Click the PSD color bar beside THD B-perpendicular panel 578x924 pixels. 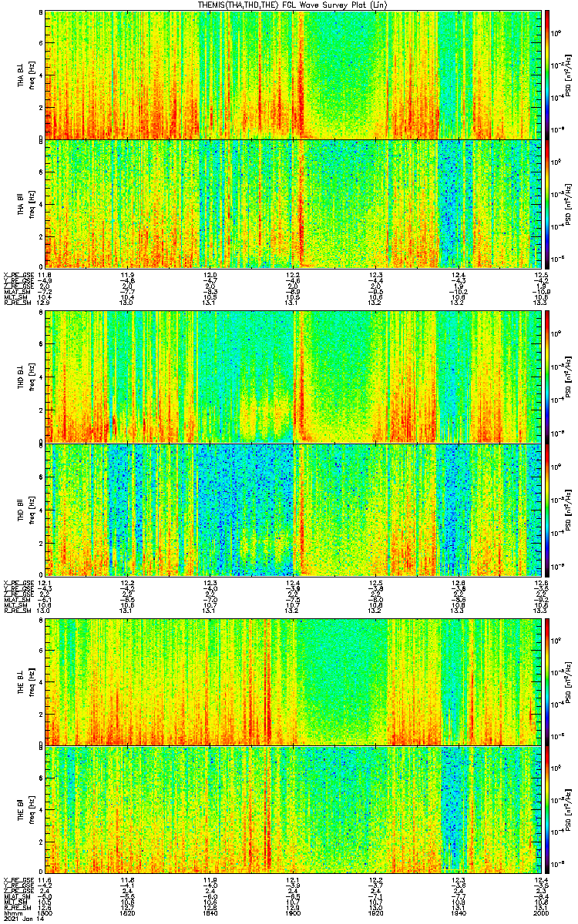pyautogui.click(x=548, y=377)
